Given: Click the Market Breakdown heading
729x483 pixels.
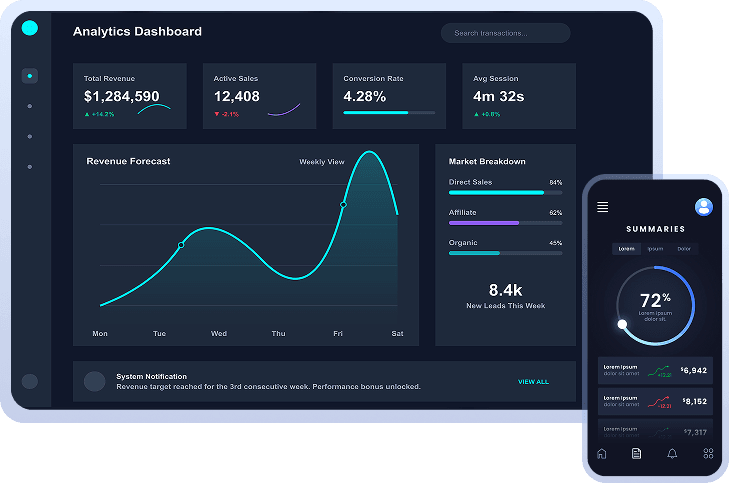Looking at the screenshot, I should click(x=487, y=161).
